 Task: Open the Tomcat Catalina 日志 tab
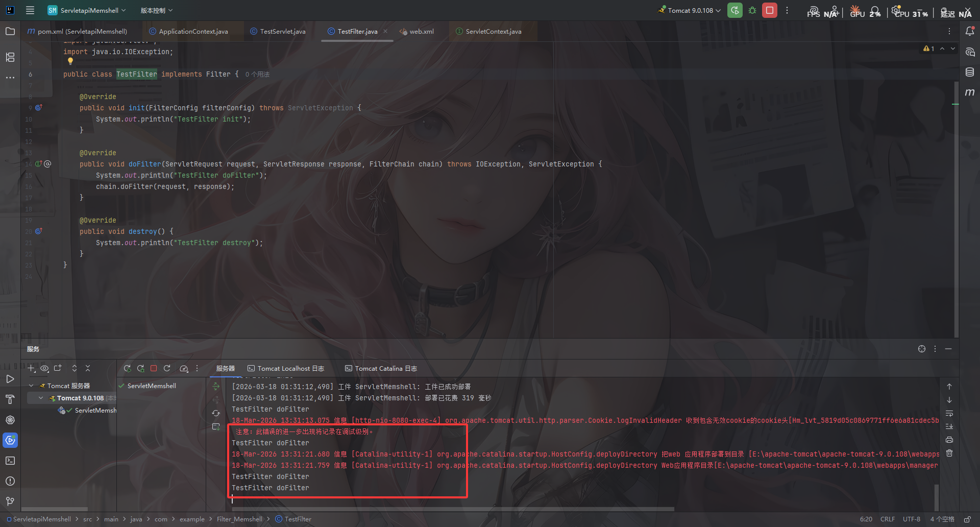(385, 368)
